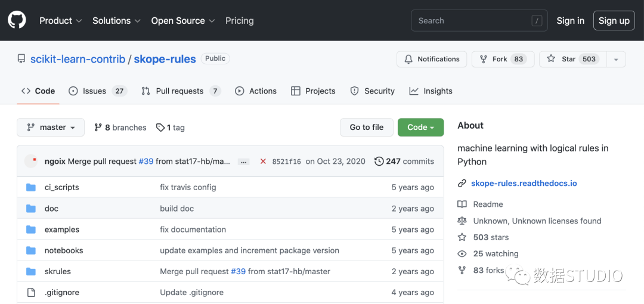
Task: Switch to the Pull requests tab
Action: point(181,91)
